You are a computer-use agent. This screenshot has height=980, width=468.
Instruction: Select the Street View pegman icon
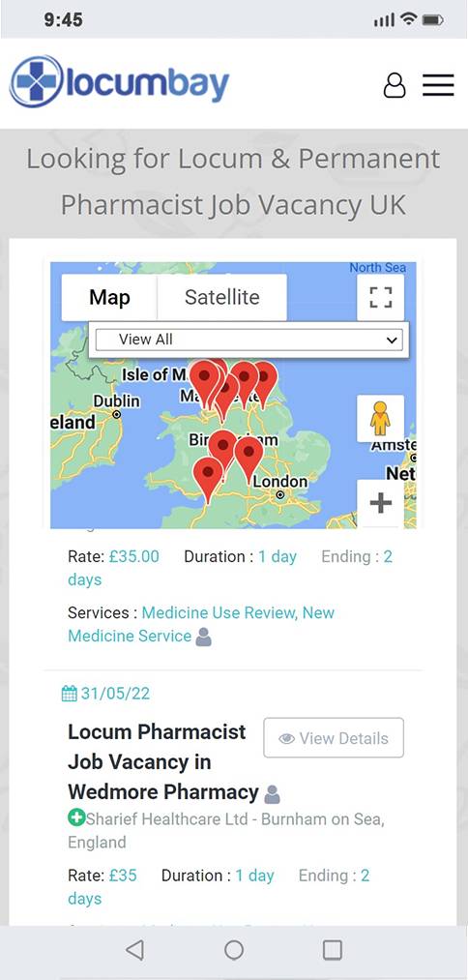point(380,418)
